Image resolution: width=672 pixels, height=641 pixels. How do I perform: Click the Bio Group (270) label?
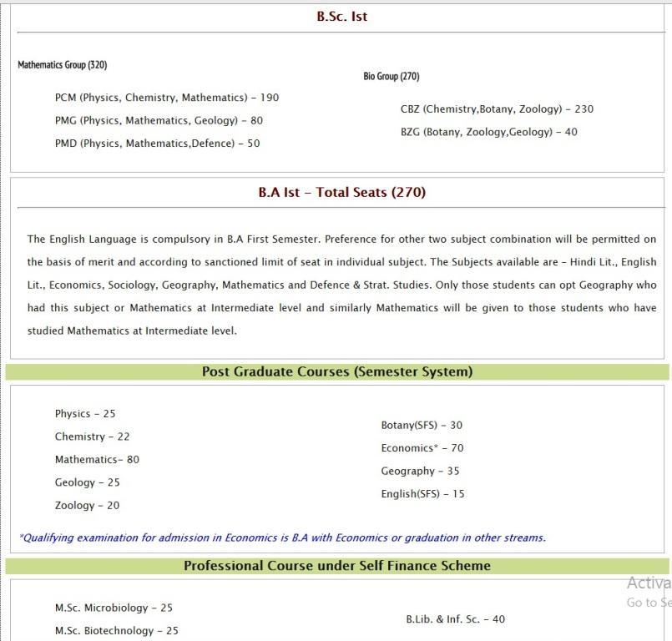392,76
